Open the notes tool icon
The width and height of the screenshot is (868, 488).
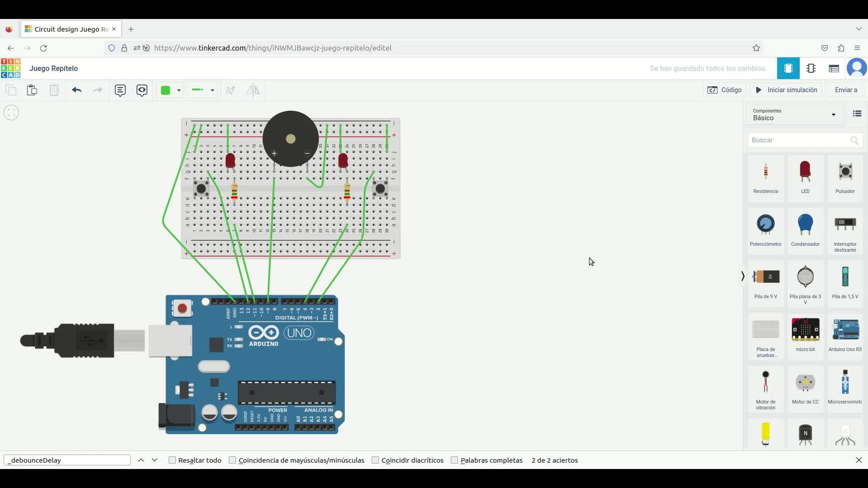coord(120,90)
